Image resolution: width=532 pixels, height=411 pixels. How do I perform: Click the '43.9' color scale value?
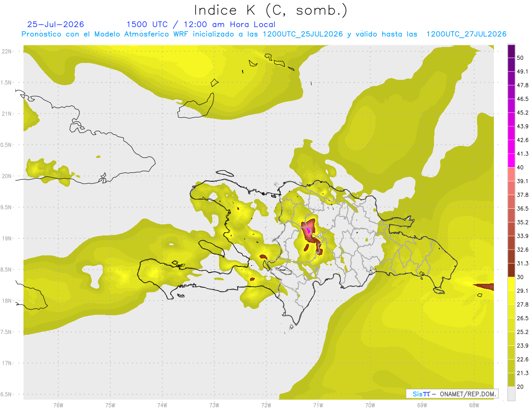[x=523, y=126]
